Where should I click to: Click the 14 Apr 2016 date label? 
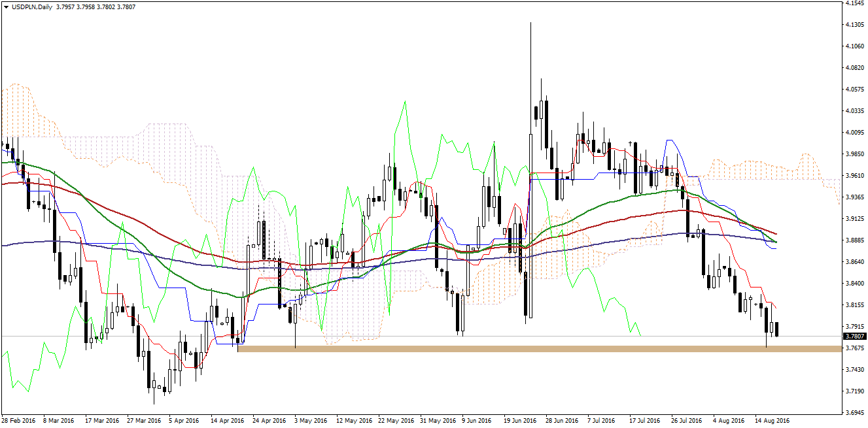pos(227,421)
